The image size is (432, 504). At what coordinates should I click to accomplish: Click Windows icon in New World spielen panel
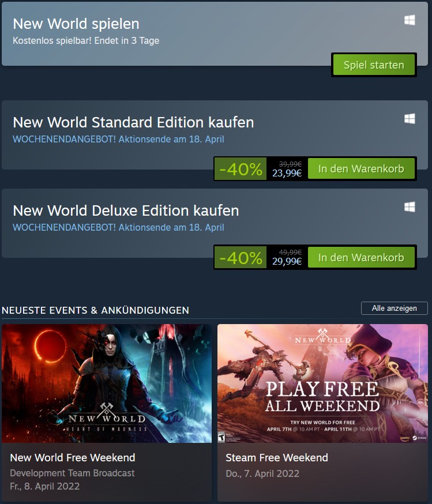tap(410, 20)
